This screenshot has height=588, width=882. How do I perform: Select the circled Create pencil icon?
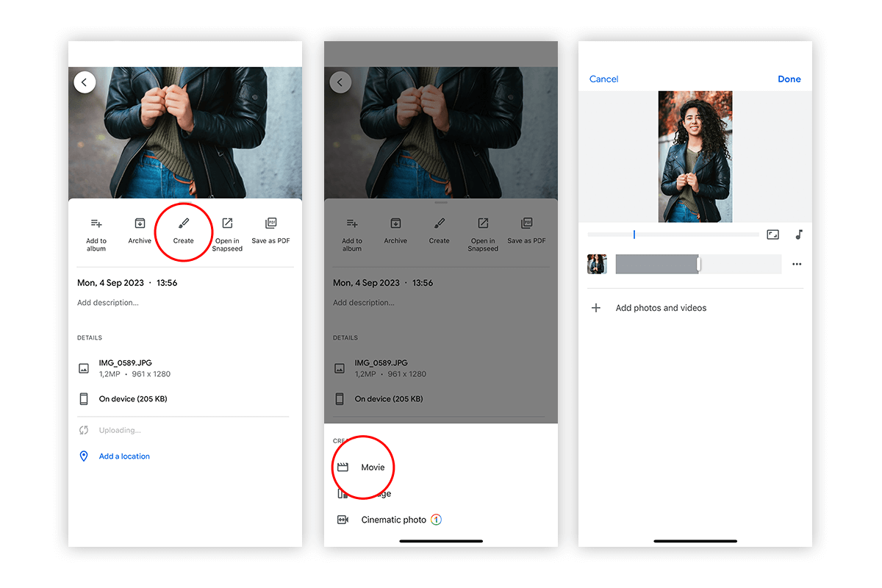[x=184, y=223]
